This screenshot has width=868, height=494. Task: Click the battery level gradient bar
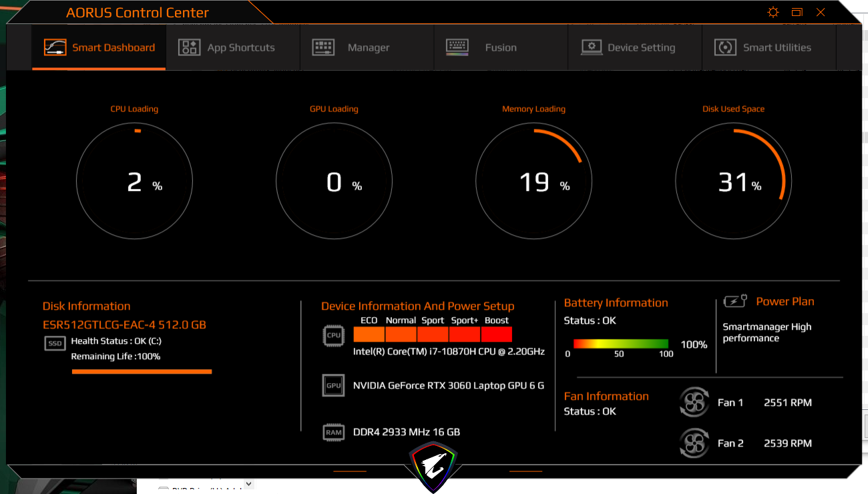coord(620,344)
